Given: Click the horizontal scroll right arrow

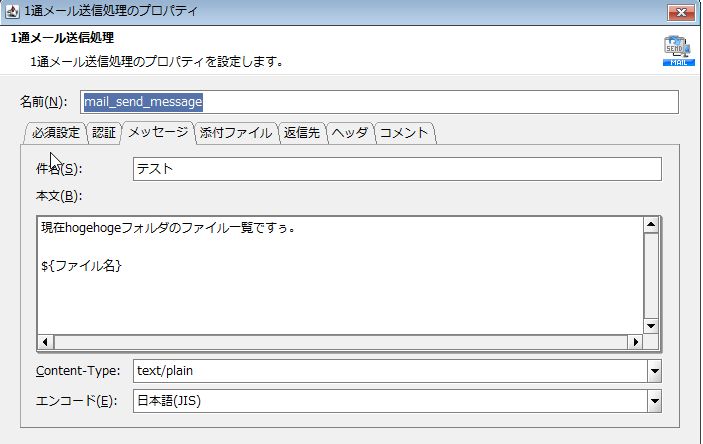Looking at the screenshot, I should [634, 342].
